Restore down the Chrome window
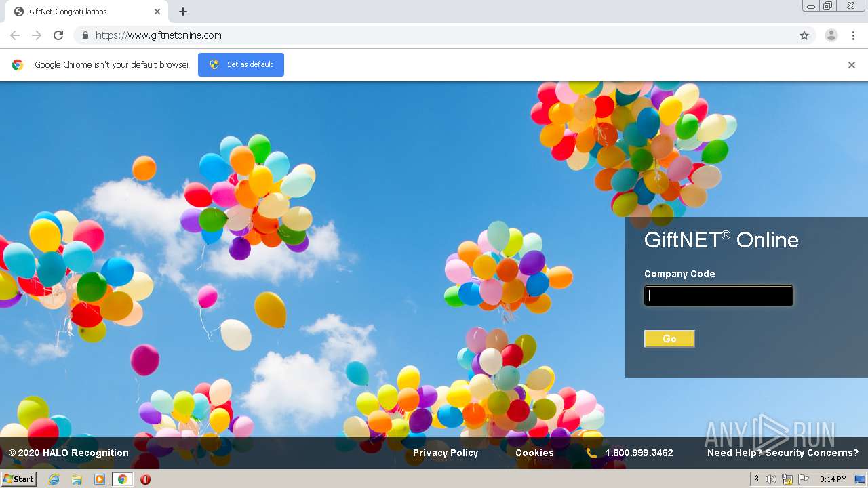The image size is (868, 488). click(828, 6)
